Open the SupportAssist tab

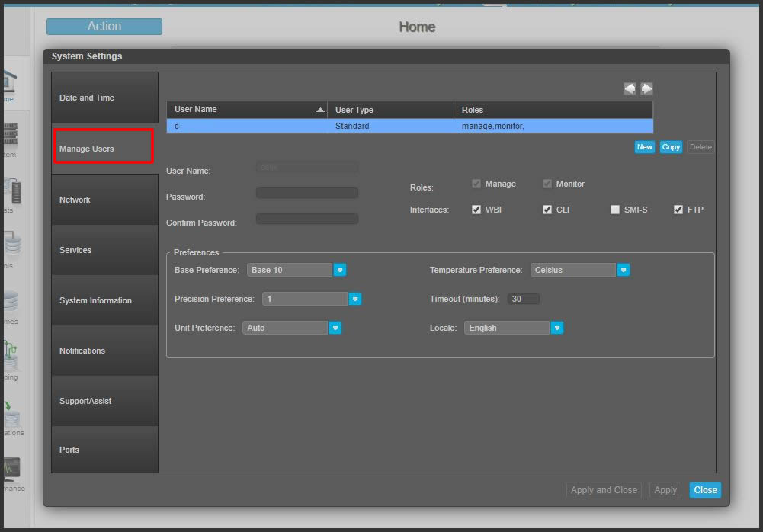[104, 401]
